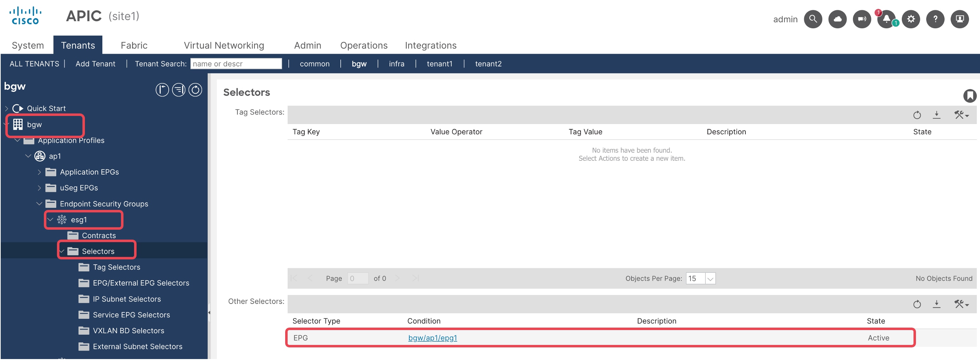This screenshot has width=980, height=364.
Task: Open Tag Selectors actions tools menu
Action: point(961,115)
